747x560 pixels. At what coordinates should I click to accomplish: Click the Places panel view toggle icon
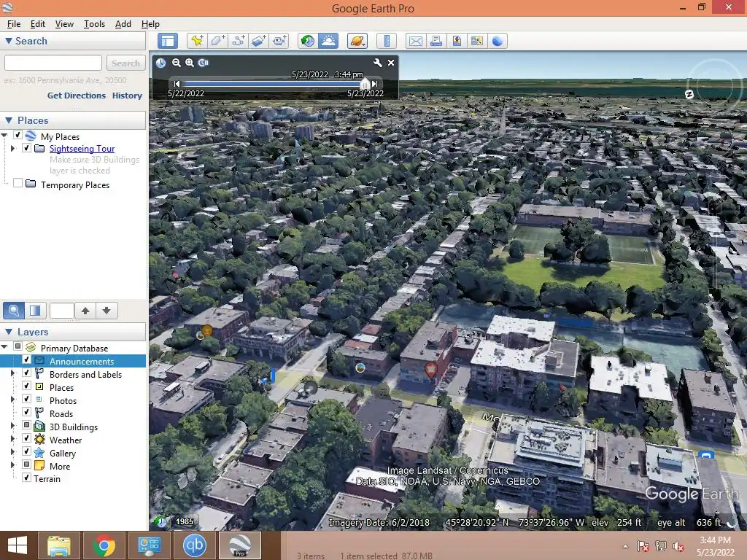(35, 311)
